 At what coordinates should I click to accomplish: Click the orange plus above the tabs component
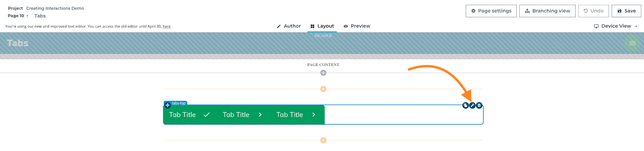(x=323, y=89)
